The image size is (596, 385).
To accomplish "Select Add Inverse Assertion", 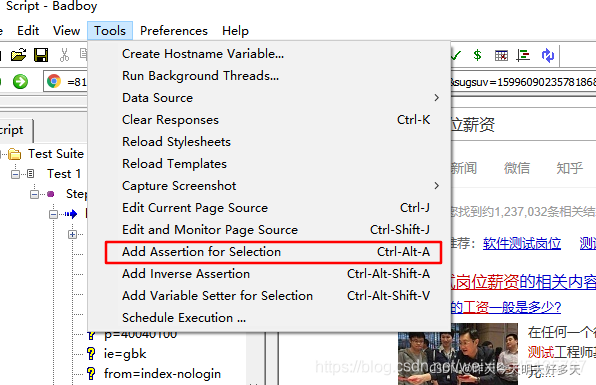I will point(269,274).
